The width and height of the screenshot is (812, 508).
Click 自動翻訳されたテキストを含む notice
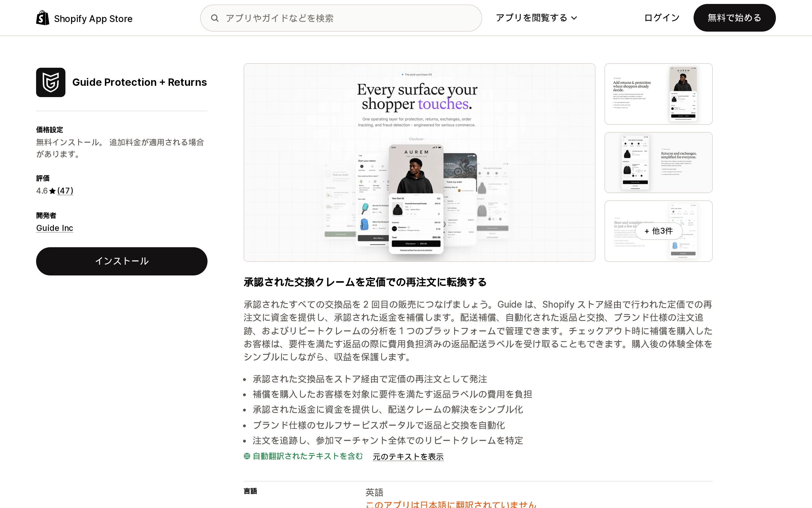pyautogui.click(x=304, y=456)
